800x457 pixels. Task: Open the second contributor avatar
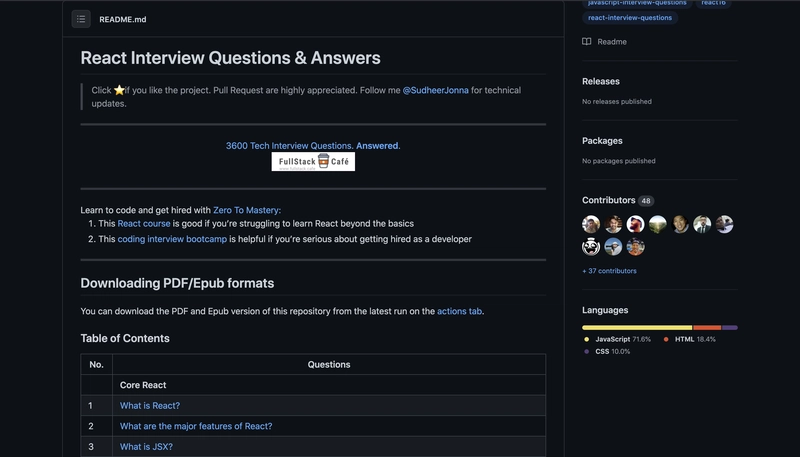[x=613, y=224]
